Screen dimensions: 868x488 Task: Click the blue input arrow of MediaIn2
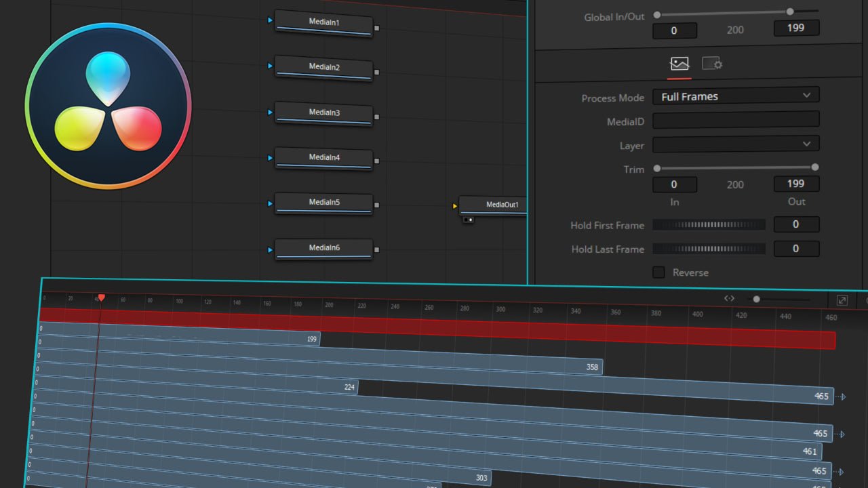coord(270,66)
